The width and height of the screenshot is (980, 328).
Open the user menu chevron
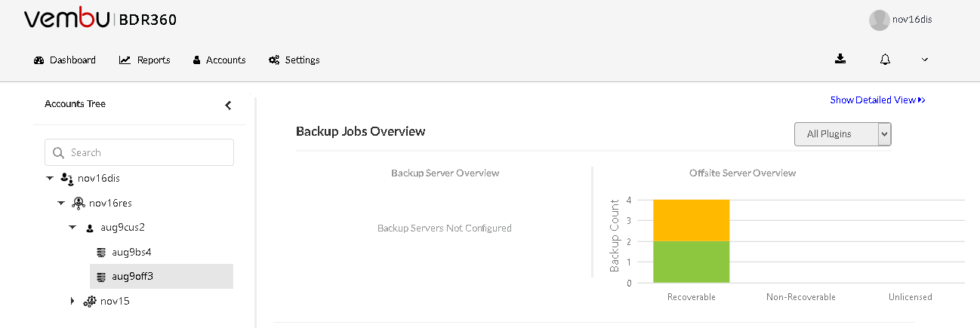(x=925, y=60)
